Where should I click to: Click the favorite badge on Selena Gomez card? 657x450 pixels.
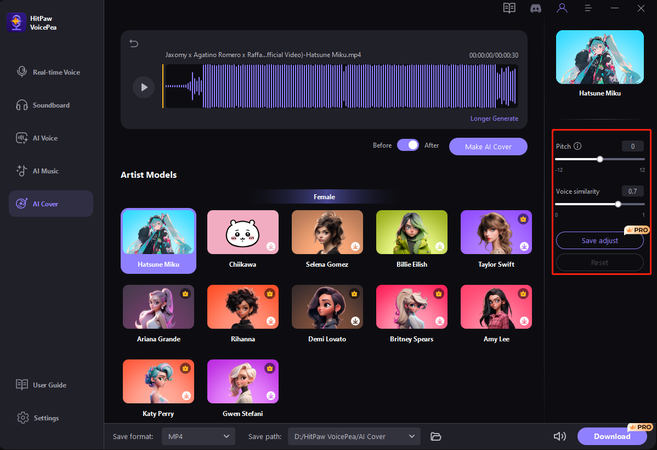coord(355,246)
